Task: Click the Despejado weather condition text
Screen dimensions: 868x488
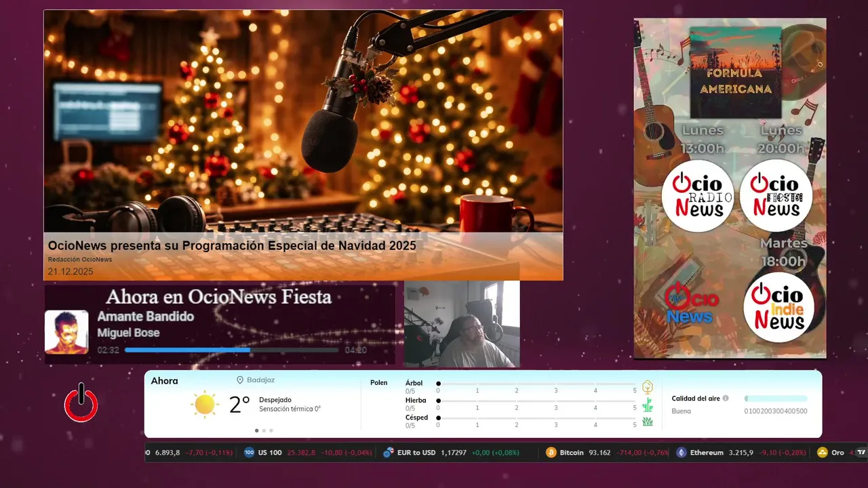Action: coord(275,400)
